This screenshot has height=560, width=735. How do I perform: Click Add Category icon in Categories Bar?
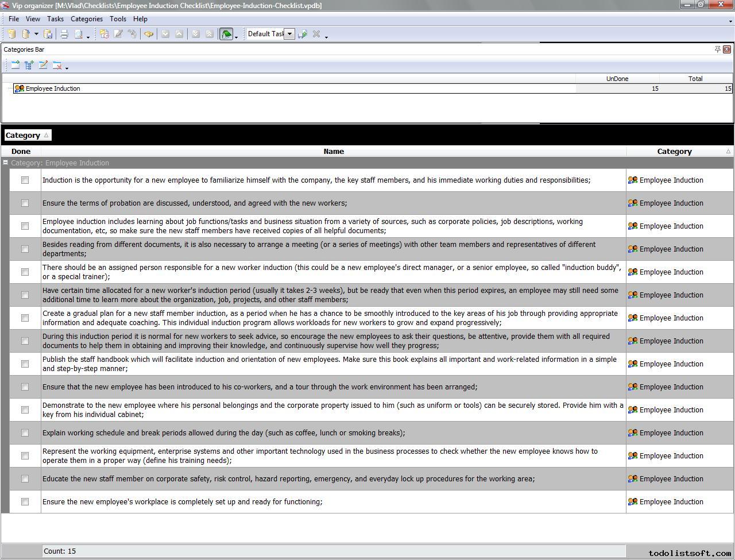click(x=15, y=65)
